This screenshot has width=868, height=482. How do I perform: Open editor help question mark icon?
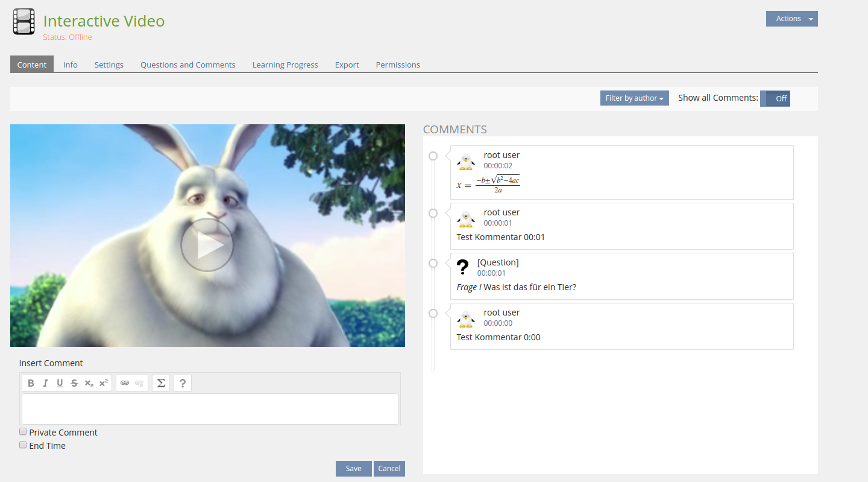coord(183,383)
